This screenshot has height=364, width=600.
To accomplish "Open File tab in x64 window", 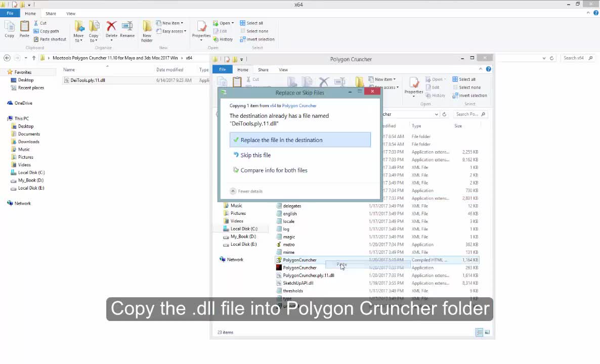I will (x=10, y=13).
